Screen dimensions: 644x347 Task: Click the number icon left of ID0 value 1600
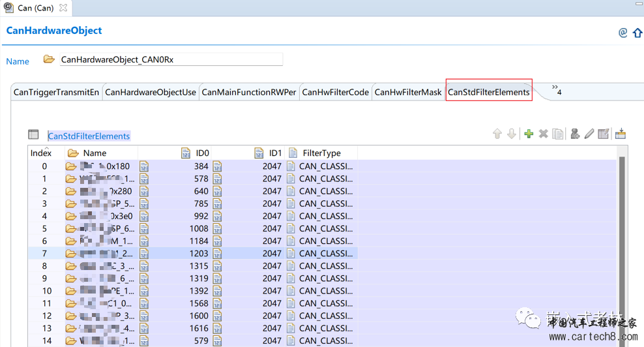tap(144, 316)
